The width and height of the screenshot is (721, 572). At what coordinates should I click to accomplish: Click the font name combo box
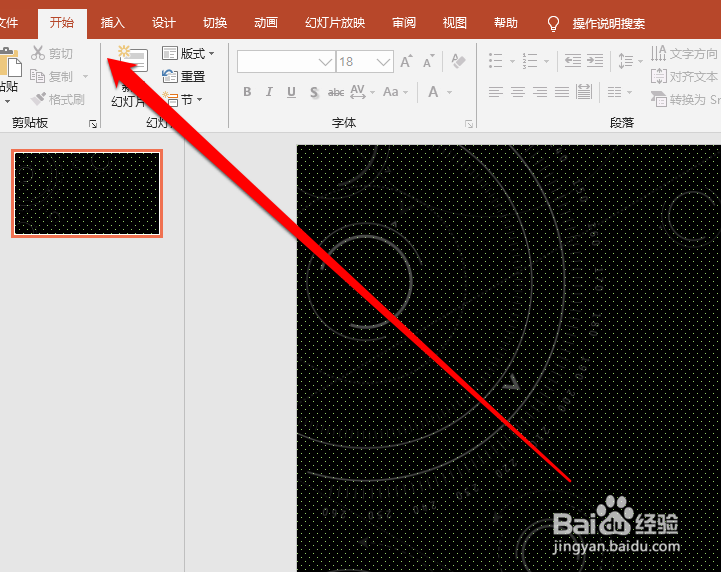pyautogui.click(x=286, y=62)
